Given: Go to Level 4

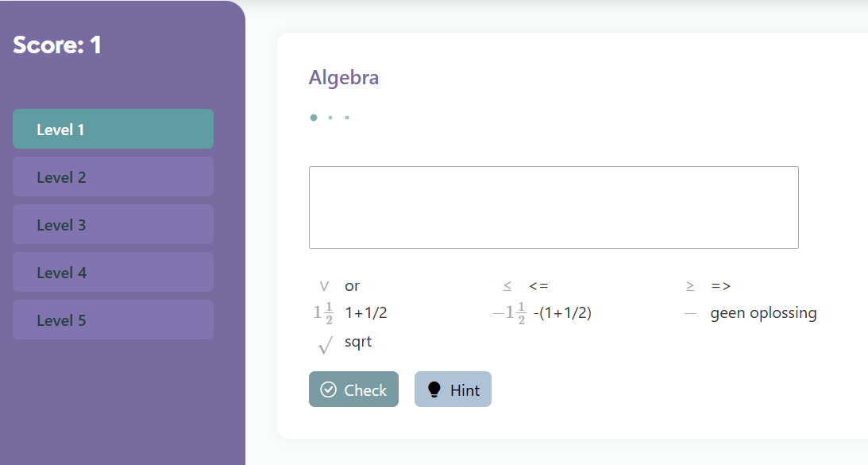Looking at the screenshot, I should [113, 272].
